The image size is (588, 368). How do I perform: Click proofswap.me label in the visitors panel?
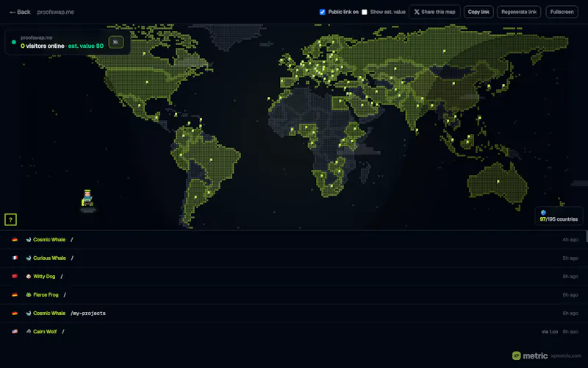tap(36, 38)
